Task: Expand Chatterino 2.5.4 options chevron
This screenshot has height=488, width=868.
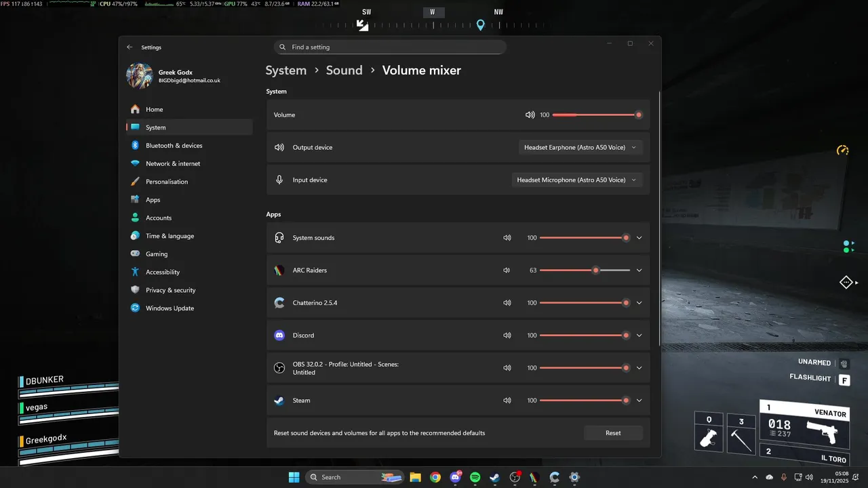Action: (639, 303)
